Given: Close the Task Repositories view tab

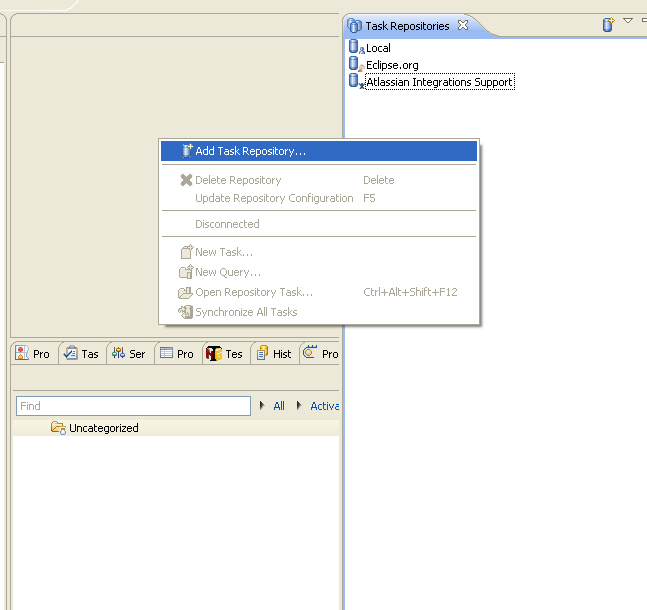Looking at the screenshot, I should (x=463, y=25).
